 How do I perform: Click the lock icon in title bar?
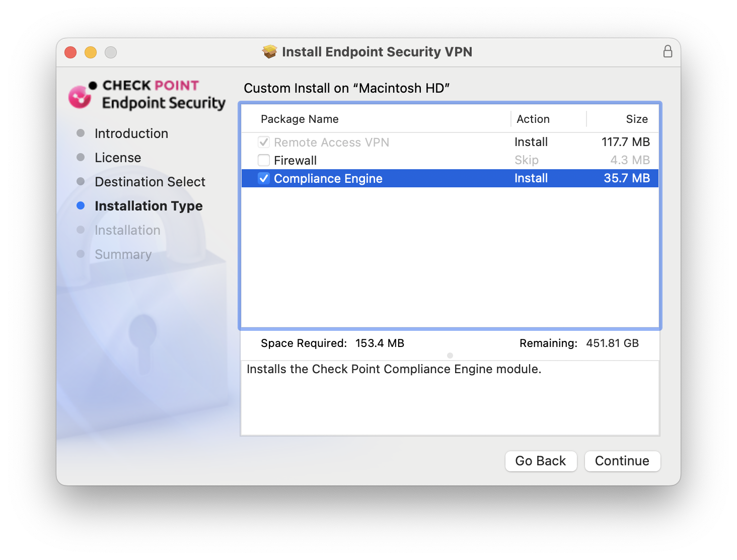(x=668, y=51)
